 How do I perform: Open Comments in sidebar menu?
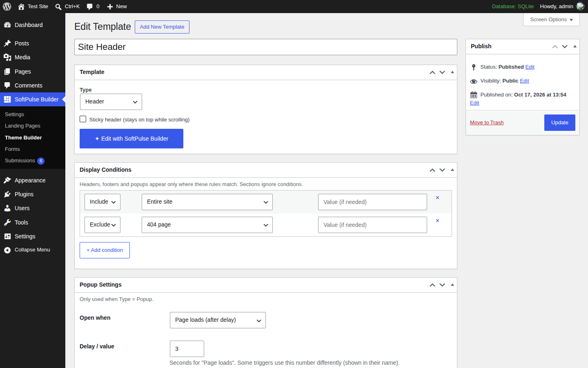pyautogui.click(x=33, y=85)
